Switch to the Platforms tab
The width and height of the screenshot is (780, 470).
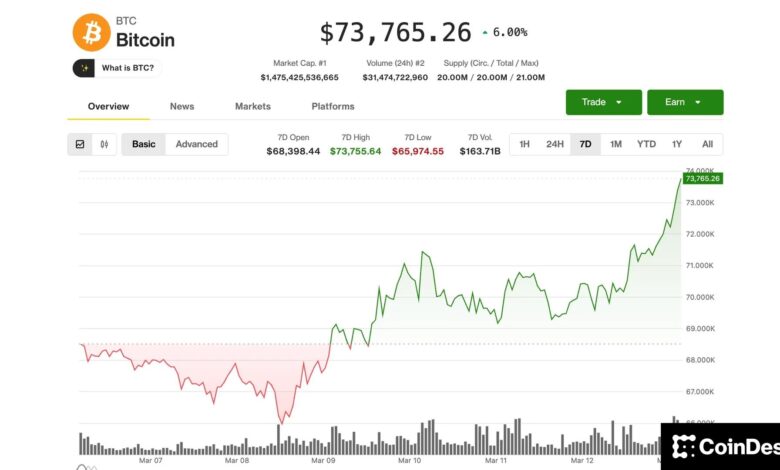pos(333,106)
